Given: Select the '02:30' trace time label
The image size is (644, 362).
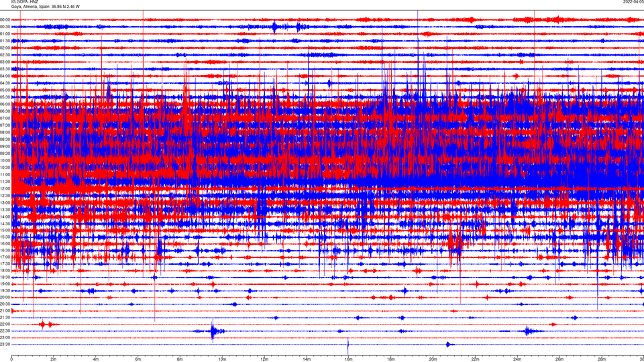Looking at the screenshot, I should coord(5,55).
